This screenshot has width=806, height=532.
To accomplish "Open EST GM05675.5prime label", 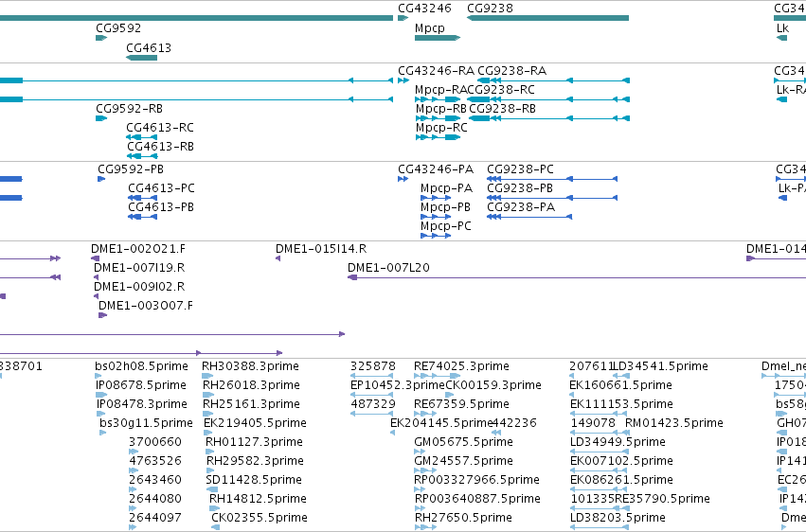I will point(463,443).
